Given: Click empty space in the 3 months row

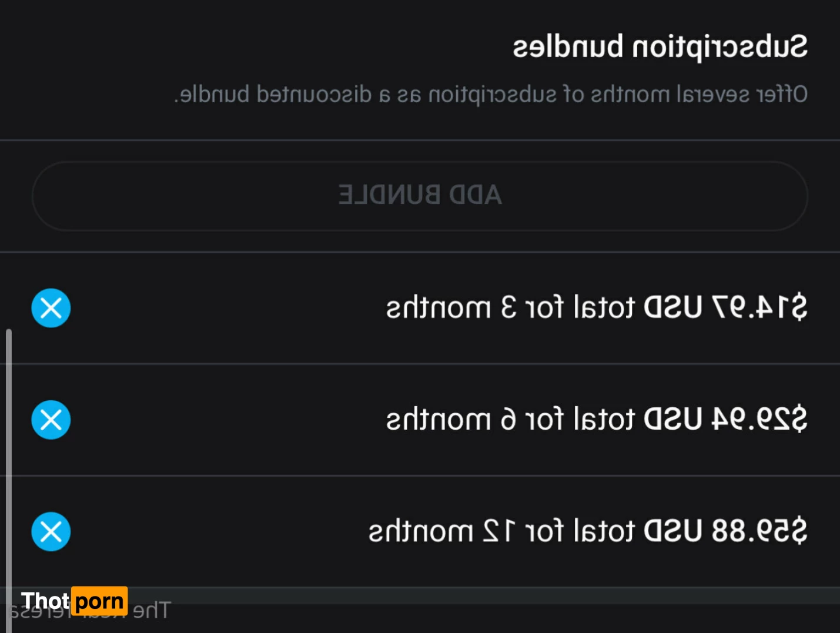Looking at the screenshot, I should (223, 308).
